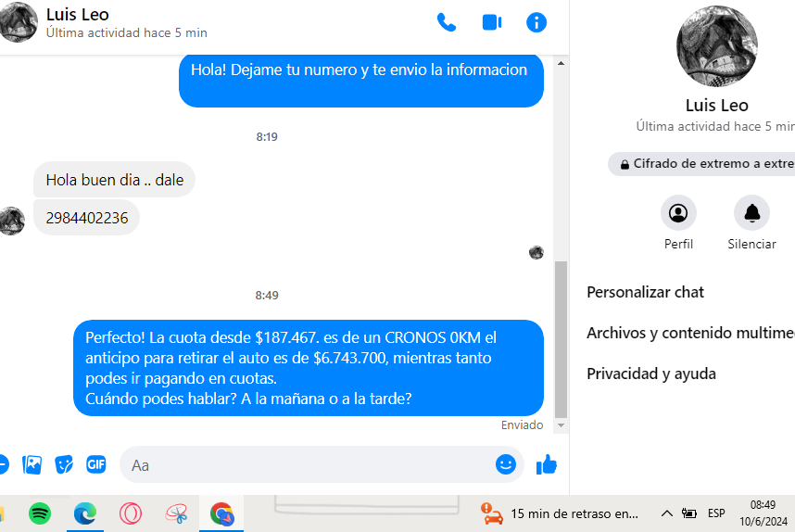The height and width of the screenshot is (532, 795).
Task: Open the sticker picker
Action: tap(64, 464)
